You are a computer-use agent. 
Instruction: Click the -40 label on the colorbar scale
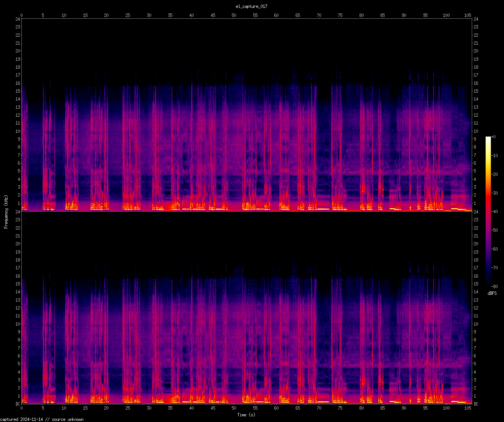495,212
